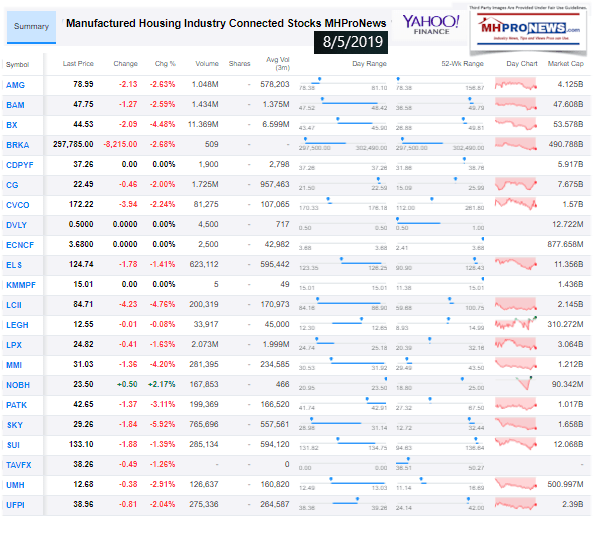Sort by the Chg % column header

165,64
